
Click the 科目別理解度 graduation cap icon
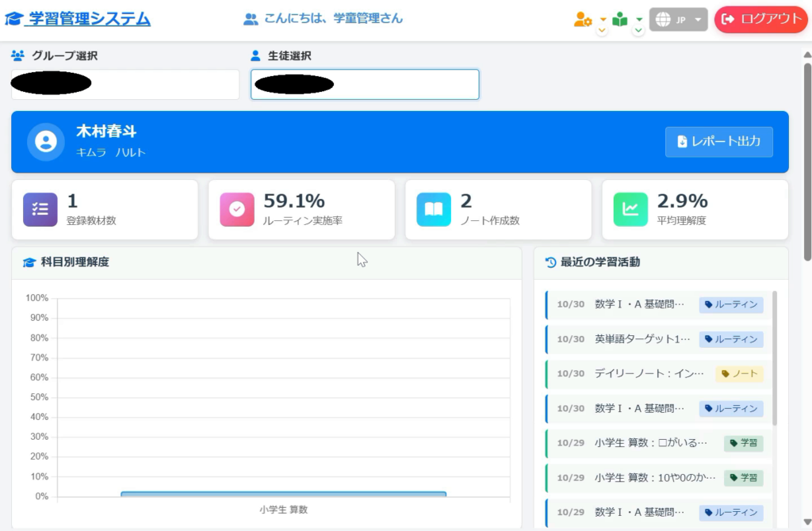point(29,262)
